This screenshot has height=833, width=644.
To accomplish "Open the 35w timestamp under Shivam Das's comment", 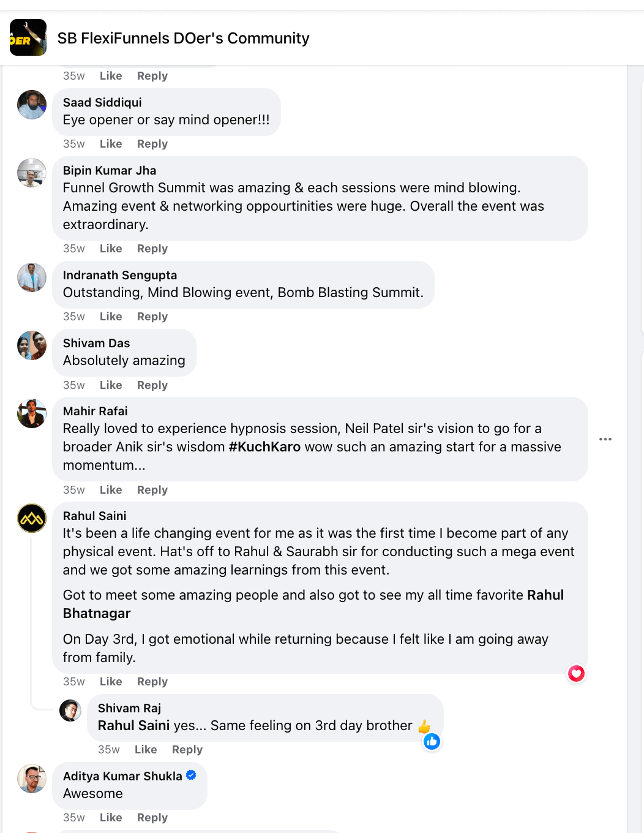I will point(74,385).
